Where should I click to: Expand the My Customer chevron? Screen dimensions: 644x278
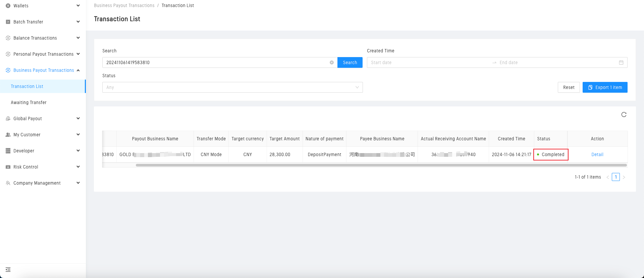[x=78, y=134]
